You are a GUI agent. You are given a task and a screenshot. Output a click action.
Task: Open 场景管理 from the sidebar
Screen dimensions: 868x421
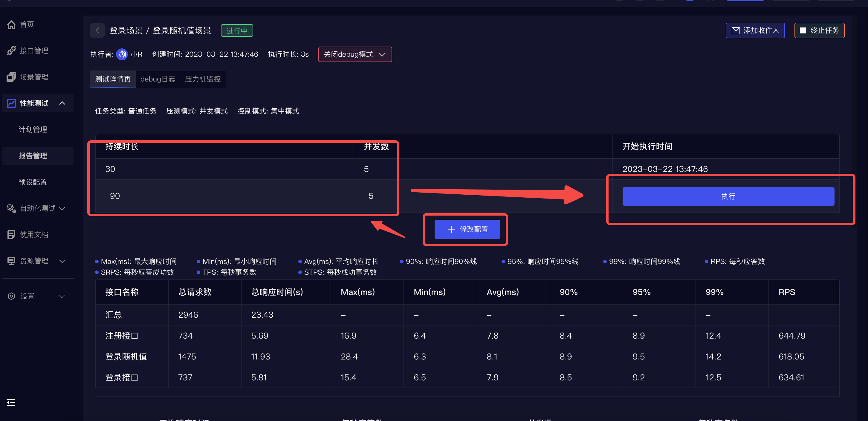(34, 77)
